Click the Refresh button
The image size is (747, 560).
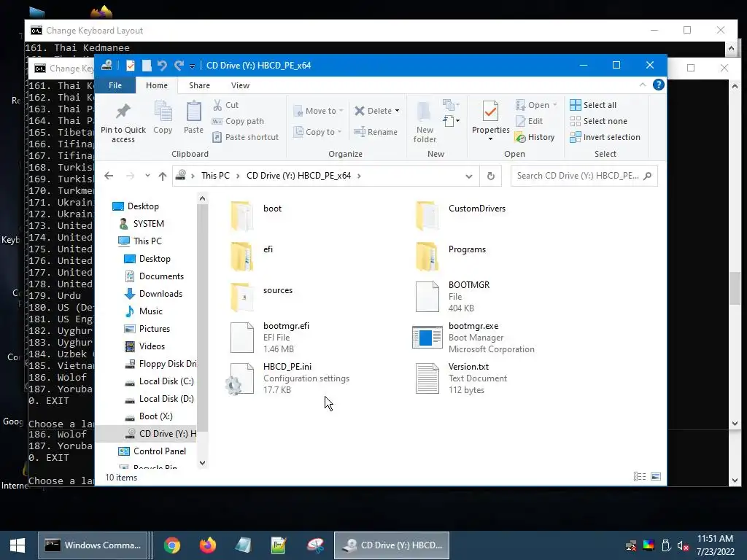pos(491,176)
